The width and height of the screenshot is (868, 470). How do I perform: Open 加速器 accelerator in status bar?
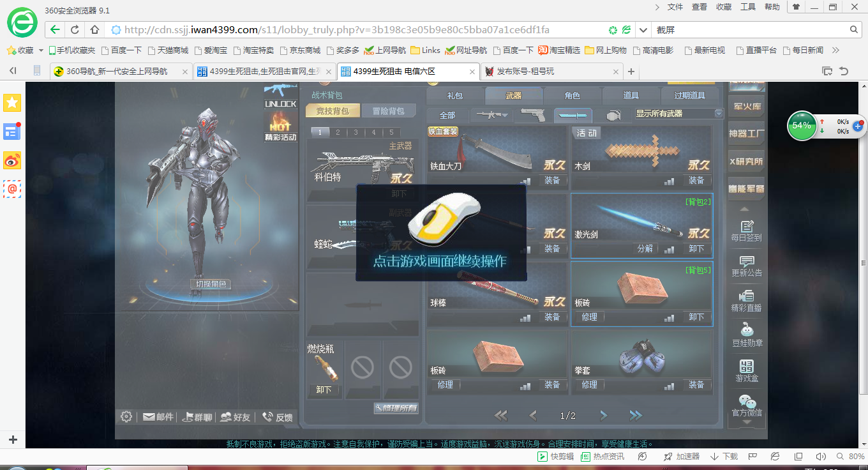[x=682, y=457]
